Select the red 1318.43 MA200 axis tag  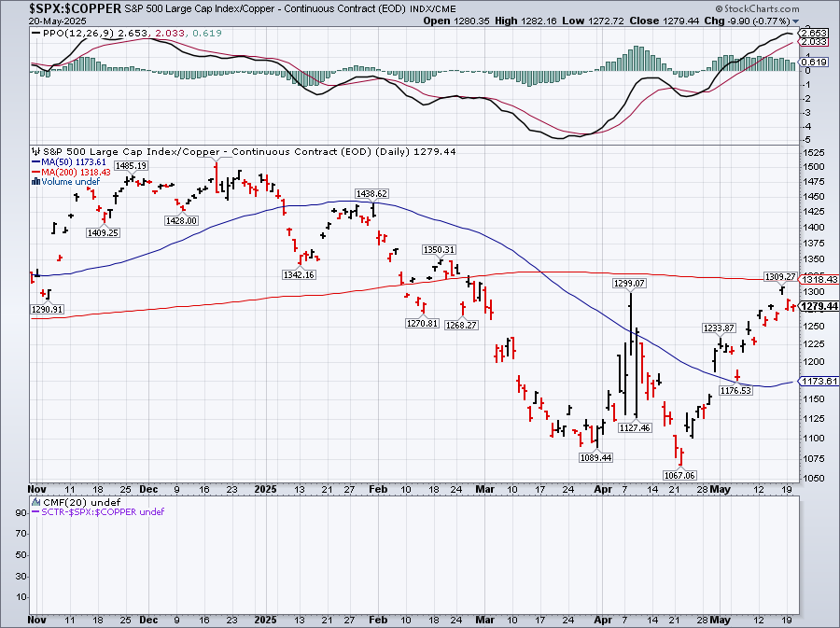tap(819, 279)
